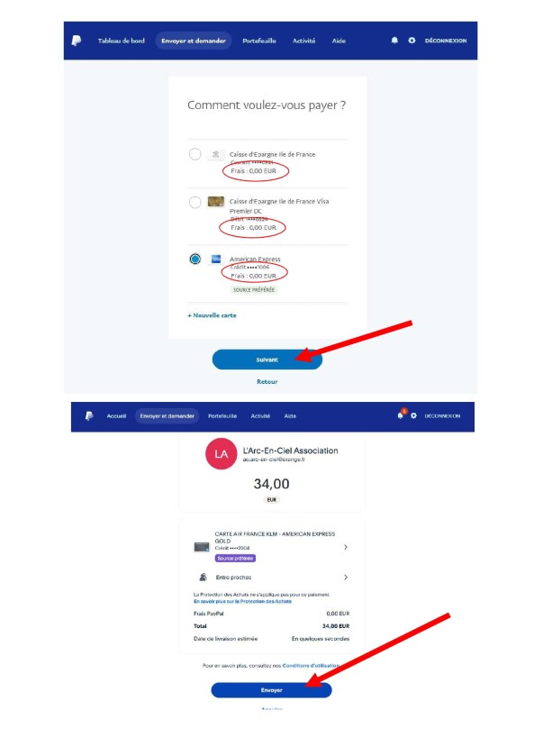Select the American Express radio button
This screenshot has height=756, width=534.
click(x=195, y=259)
